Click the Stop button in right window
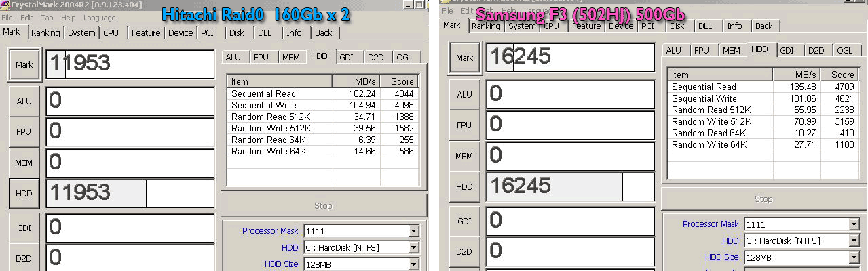 click(x=763, y=199)
